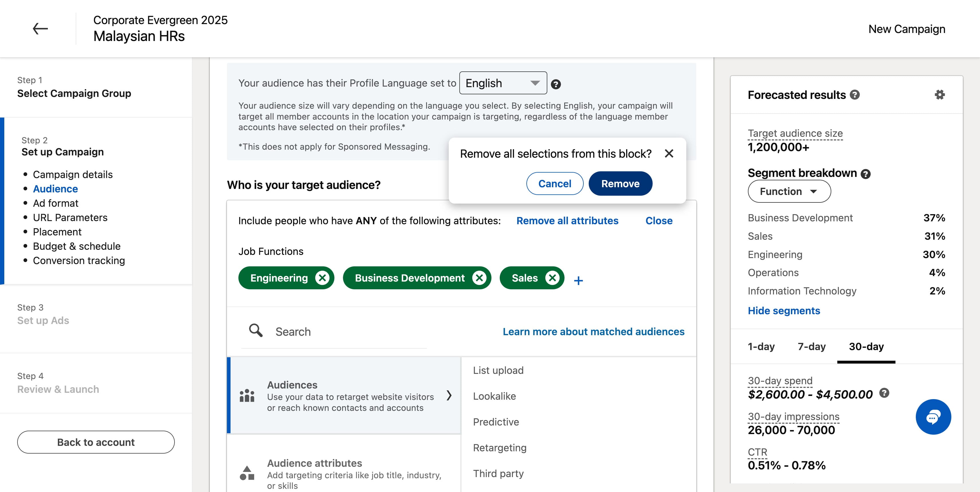The height and width of the screenshot is (492, 980).
Task: Confirm with the Remove button
Action: (x=620, y=184)
